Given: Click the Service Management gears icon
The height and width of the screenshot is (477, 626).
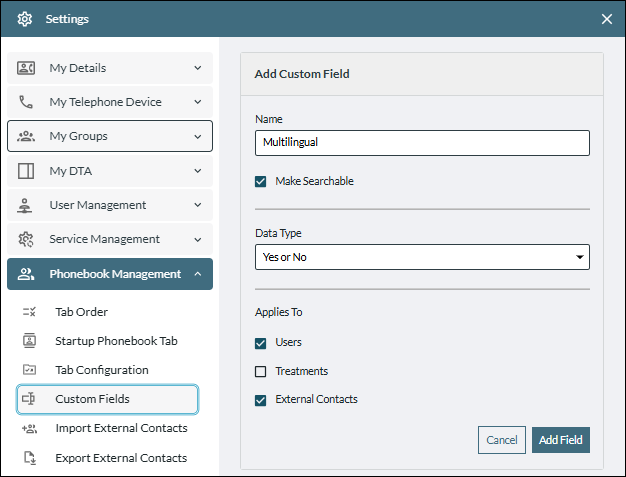Looking at the screenshot, I should [x=26, y=239].
